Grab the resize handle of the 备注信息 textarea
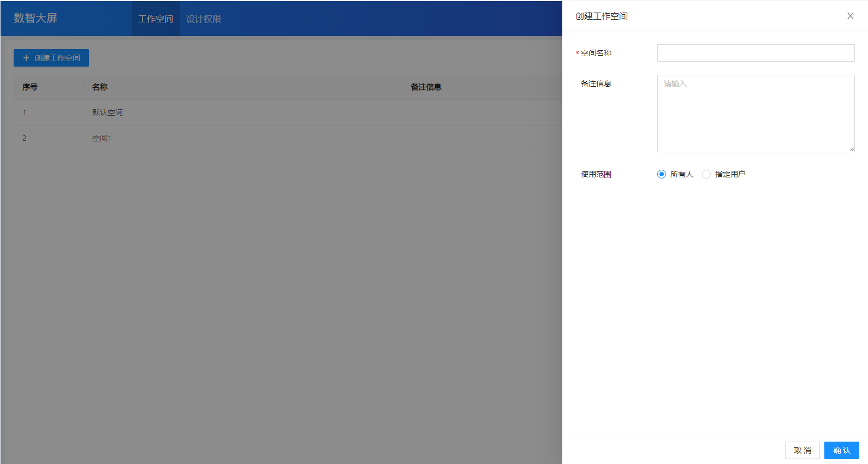This screenshot has height=464, width=868. coord(851,148)
